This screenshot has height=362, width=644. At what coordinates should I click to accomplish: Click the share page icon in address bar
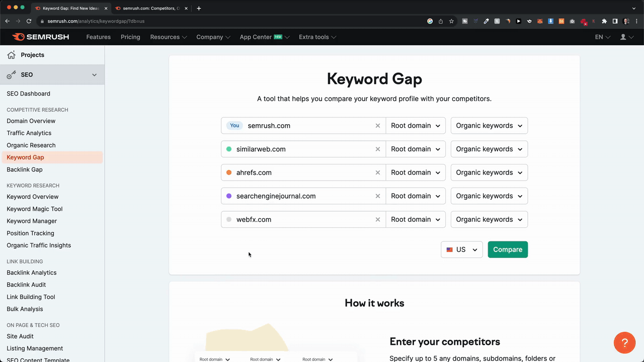click(x=441, y=21)
